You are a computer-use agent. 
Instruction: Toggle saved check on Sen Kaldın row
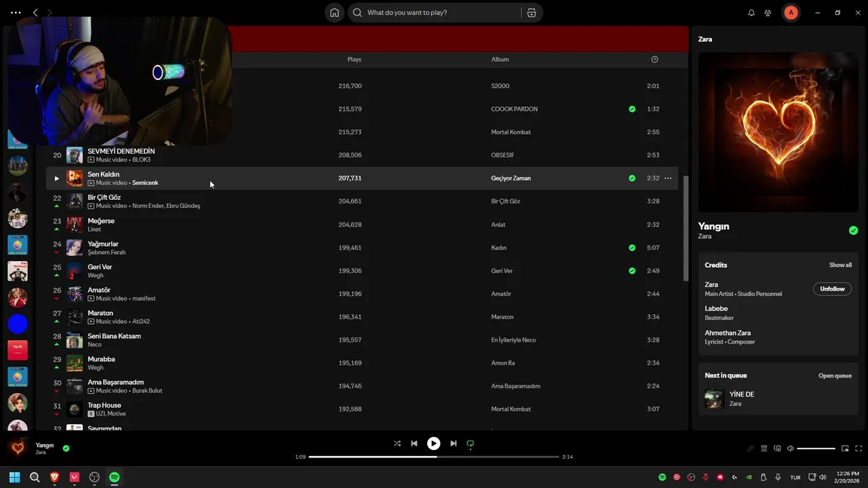click(632, 178)
